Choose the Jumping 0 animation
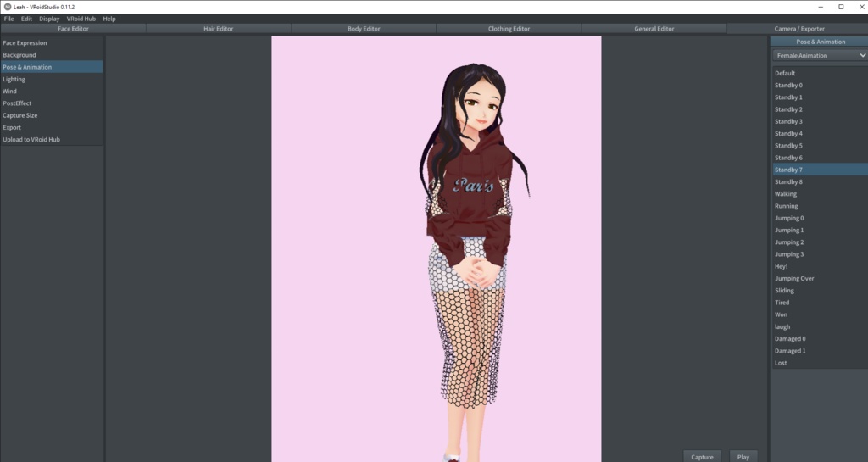The height and width of the screenshot is (462, 868). (820, 219)
